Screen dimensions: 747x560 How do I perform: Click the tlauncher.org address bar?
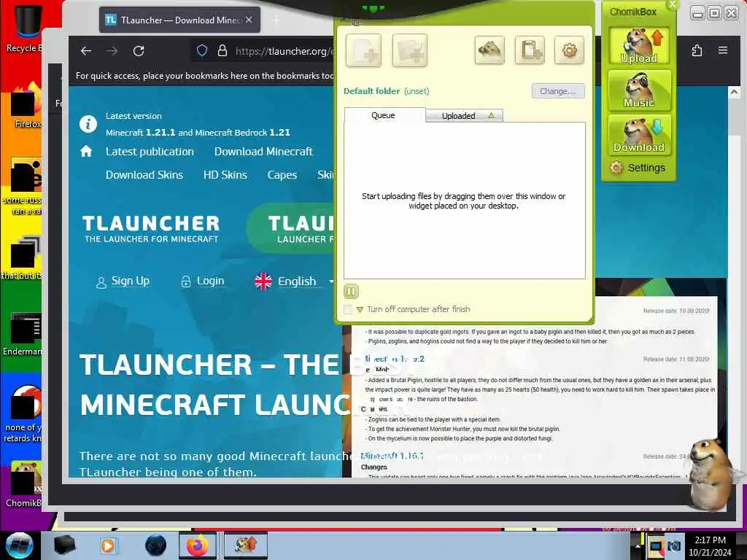click(285, 51)
